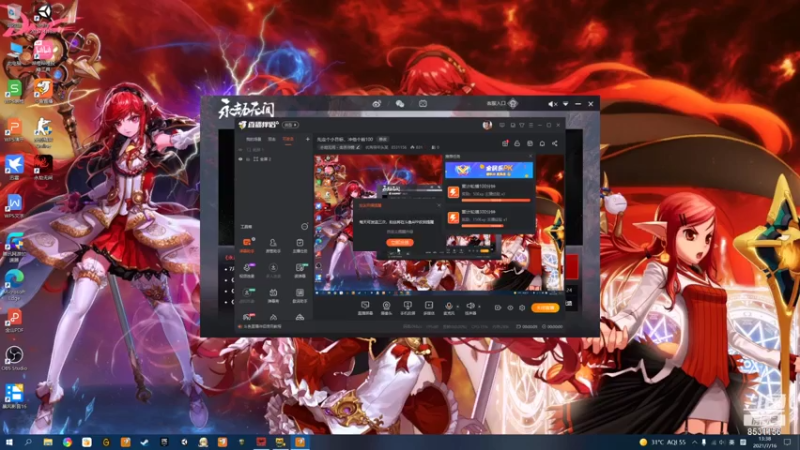The width and height of the screenshot is (800, 450).
Task: Open the person-shaped tool in toolbox first row
Action: (x=273, y=245)
